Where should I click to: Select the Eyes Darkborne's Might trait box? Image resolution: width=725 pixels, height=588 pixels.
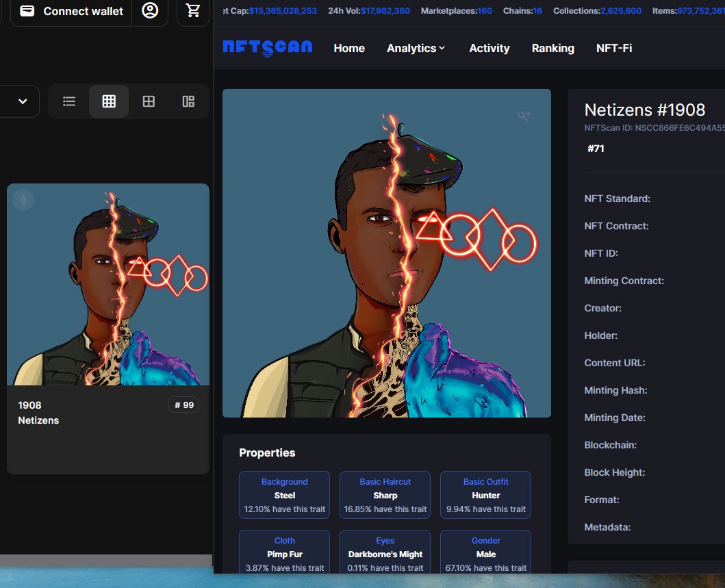pyautogui.click(x=385, y=552)
